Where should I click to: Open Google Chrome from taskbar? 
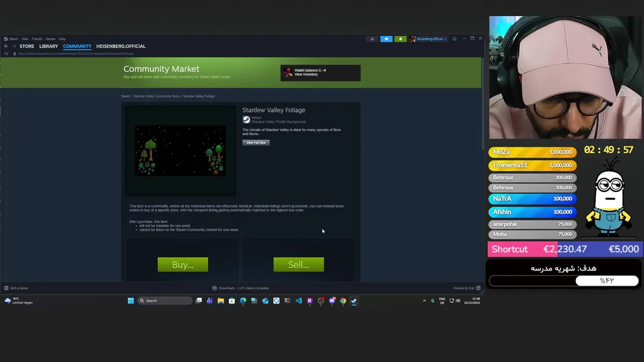[x=343, y=301]
